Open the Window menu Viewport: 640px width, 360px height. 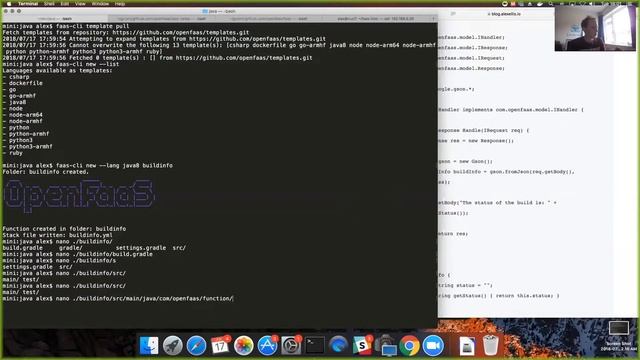[100, 3]
